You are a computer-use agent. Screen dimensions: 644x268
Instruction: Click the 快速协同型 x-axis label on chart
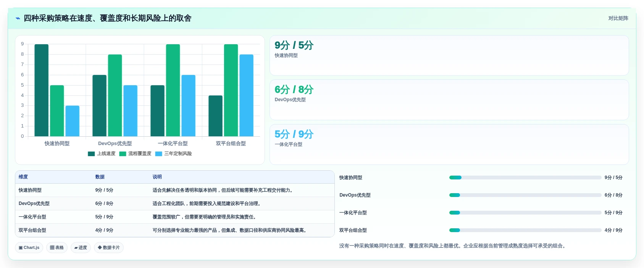57,144
